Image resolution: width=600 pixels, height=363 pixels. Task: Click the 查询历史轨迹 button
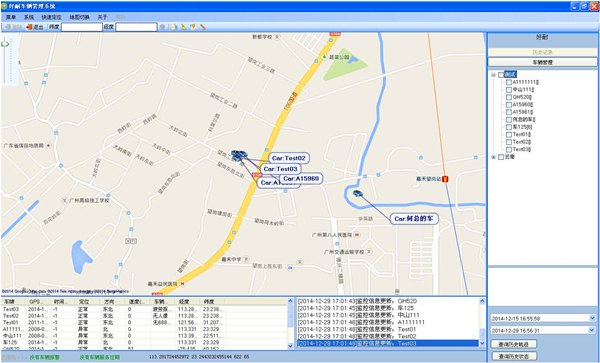(514, 344)
